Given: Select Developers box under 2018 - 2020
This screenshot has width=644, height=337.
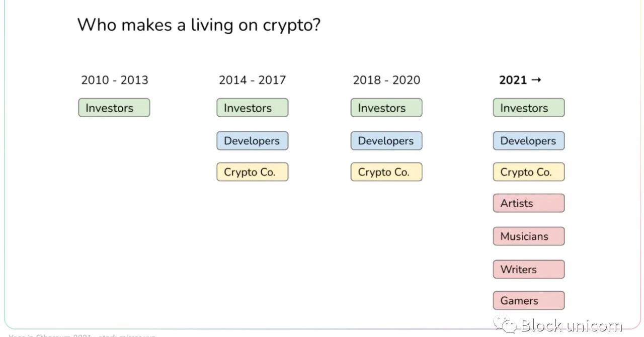Looking at the screenshot, I should 386,141.
